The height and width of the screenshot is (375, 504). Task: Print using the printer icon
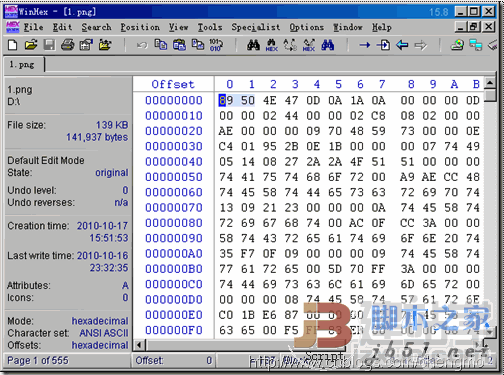click(x=68, y=44)
